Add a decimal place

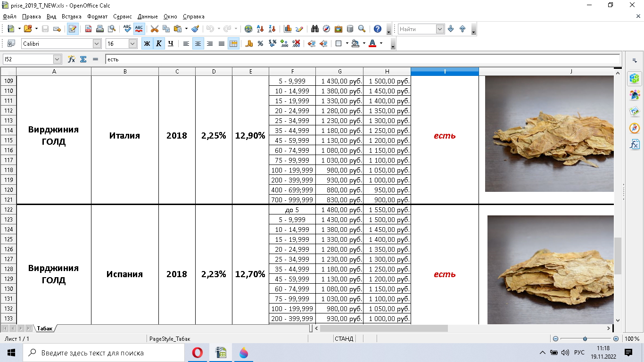pyautogui.click(x=284, y=43)
